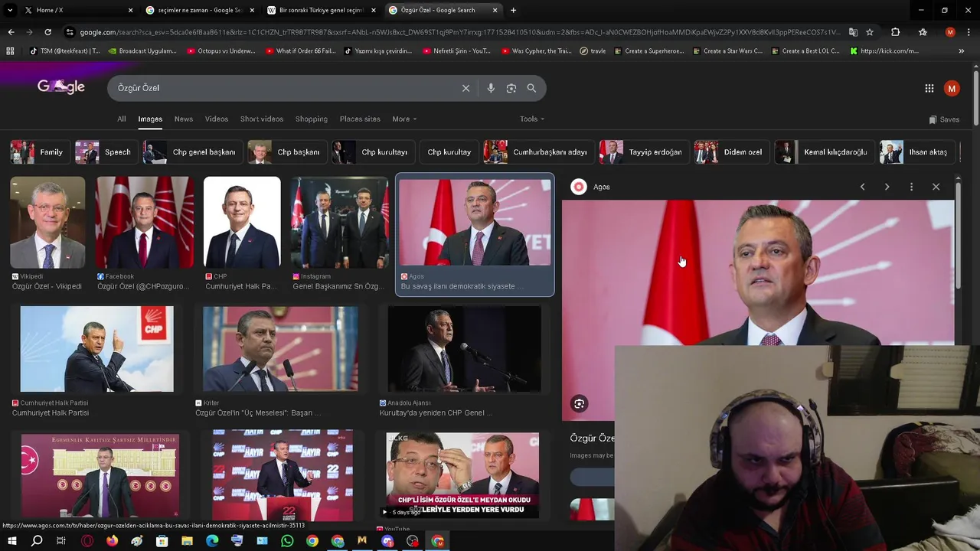
Task: Bookmark this page with the star icon
Action: 870,32
